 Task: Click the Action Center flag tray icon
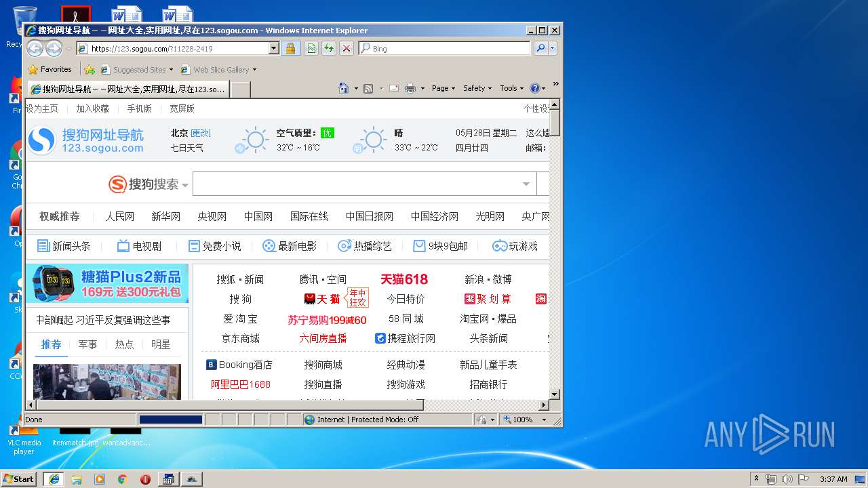(804, 479)
